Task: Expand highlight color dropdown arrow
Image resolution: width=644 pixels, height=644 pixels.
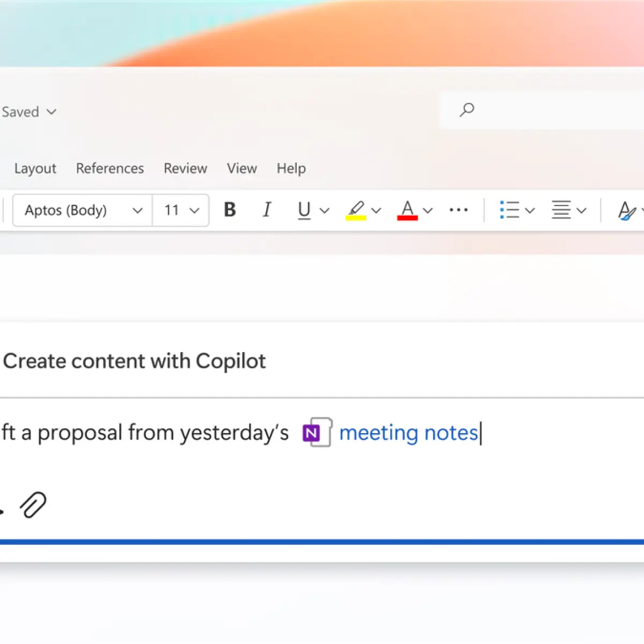Action: coord(376,210)
